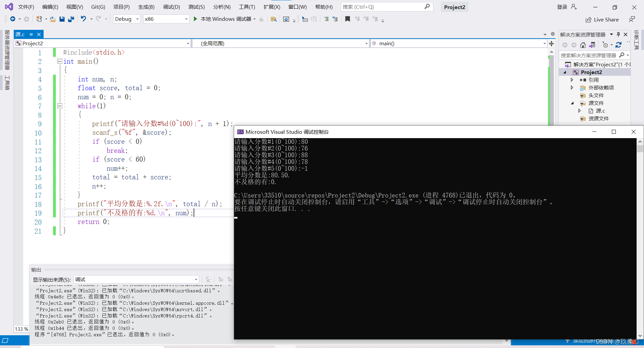Pin the 源.c editor tab
The height and width of the screenshot is (348, 644).
[31, 34]
